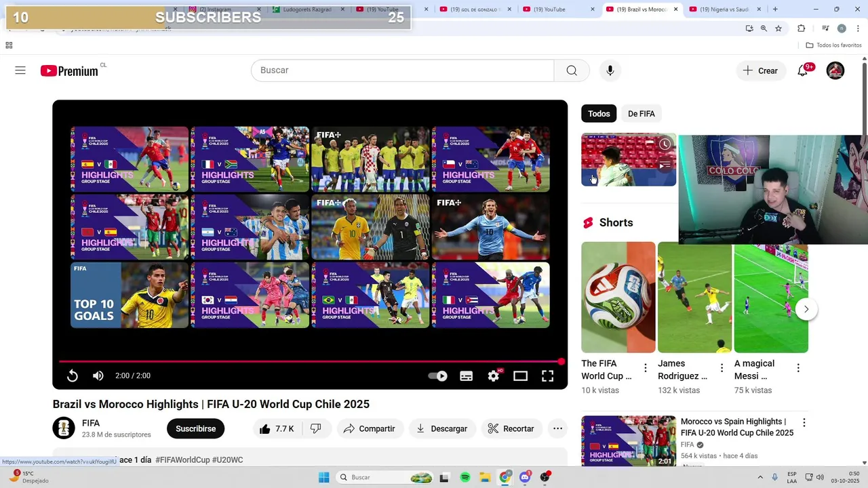Go to YouTube Premium home logo
The width and height of the screenshot is (868, 488).
[69, 70]
